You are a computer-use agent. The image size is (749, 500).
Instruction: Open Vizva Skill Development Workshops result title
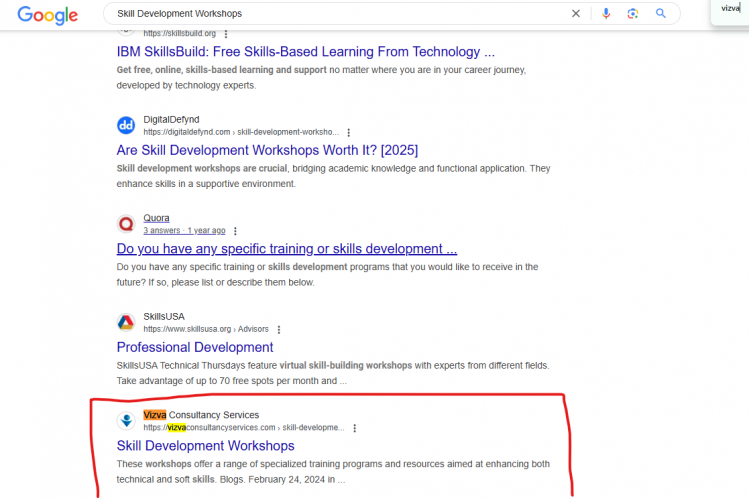point(205,446)
